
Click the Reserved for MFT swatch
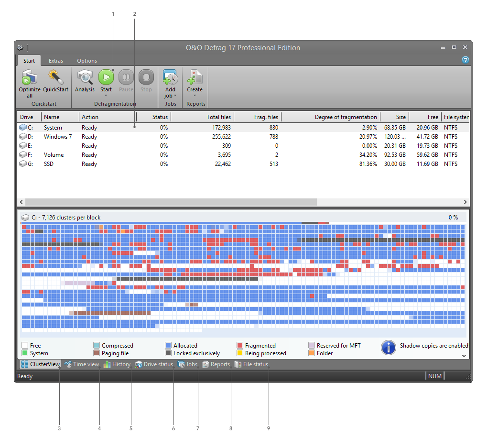312,345
